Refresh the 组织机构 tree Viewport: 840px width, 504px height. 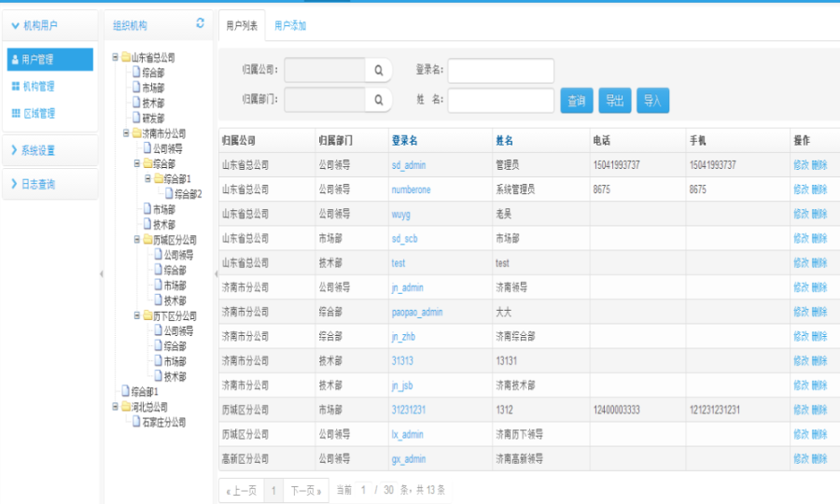click(x=200, y=23)
